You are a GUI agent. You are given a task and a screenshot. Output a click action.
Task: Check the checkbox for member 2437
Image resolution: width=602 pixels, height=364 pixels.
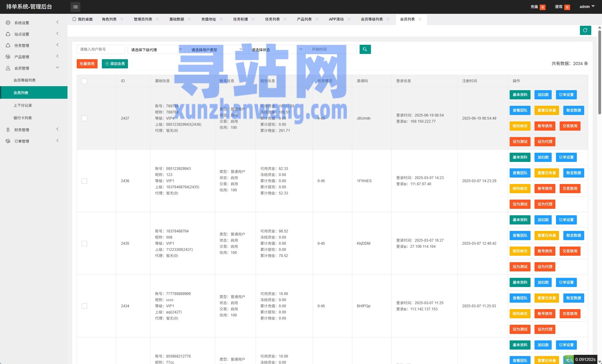click(84, 118)
